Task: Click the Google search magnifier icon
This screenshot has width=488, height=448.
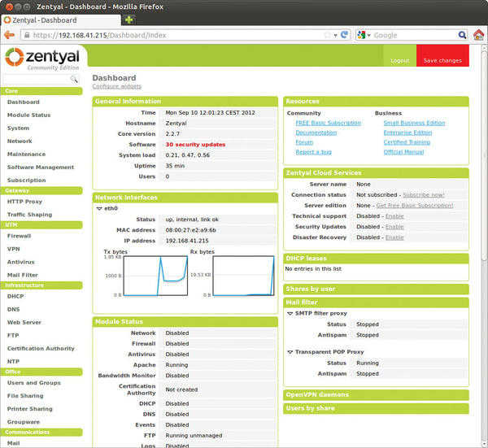Action: (x=462, y=35)
